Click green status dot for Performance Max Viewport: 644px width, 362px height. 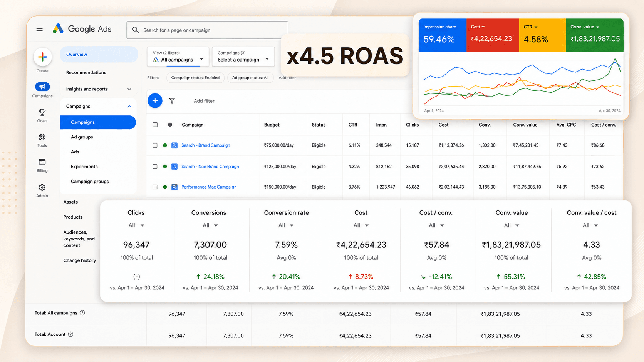click(x=165, y=187)
